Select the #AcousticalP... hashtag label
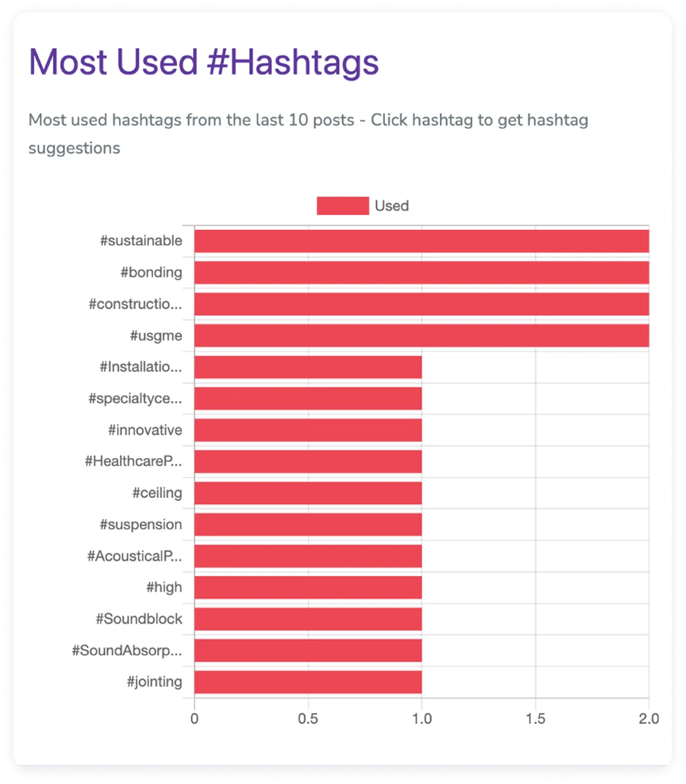 point(135,556)
